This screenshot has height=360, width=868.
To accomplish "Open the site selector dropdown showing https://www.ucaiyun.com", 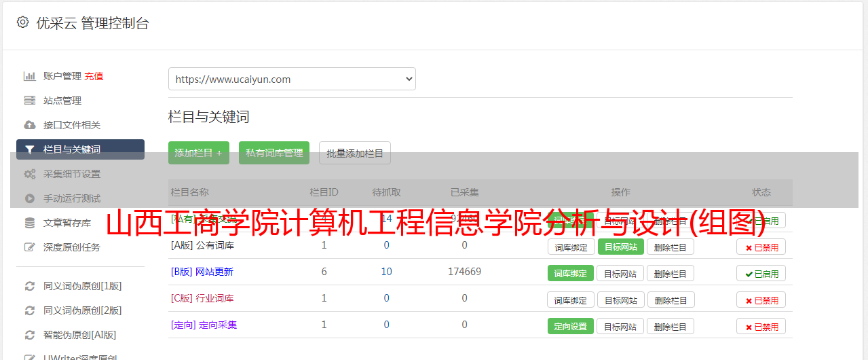I will [x=292, y=79].
